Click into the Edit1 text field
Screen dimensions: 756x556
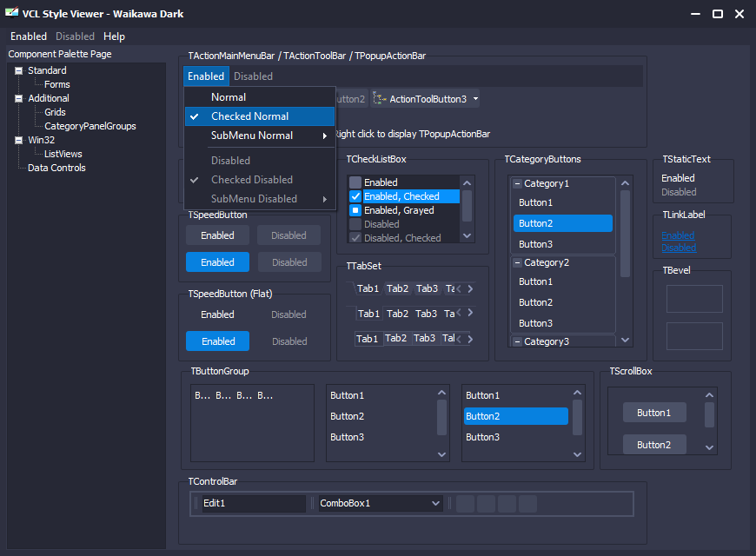click(254, 503)
